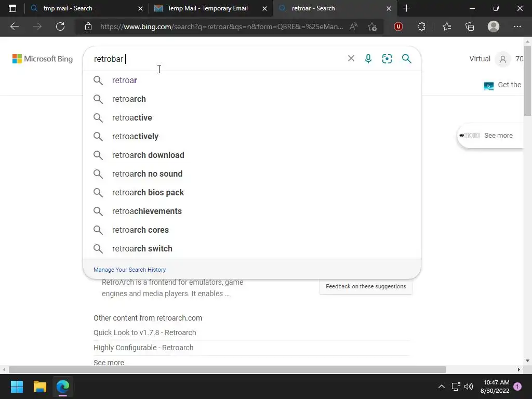532x399 pixels.
Task: Click the See more side button
Action: click(490, 136)
